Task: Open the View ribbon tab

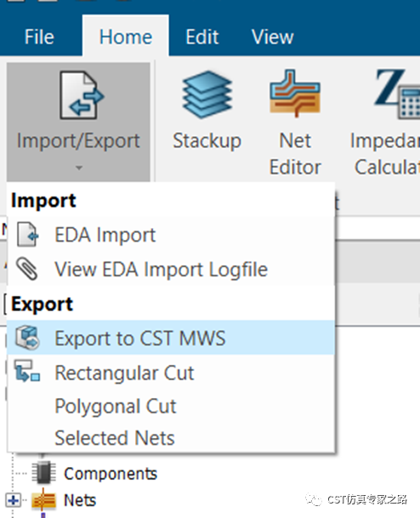Action: [272, 37]
